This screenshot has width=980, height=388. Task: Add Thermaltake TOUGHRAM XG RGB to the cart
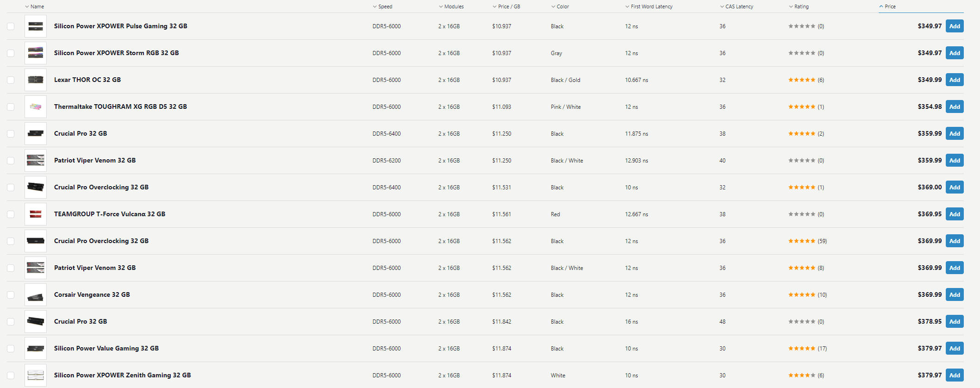955,106
